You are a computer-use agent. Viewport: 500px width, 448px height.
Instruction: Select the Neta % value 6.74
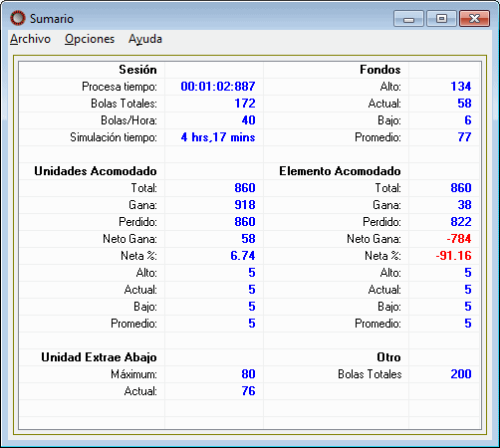(243, 256)
